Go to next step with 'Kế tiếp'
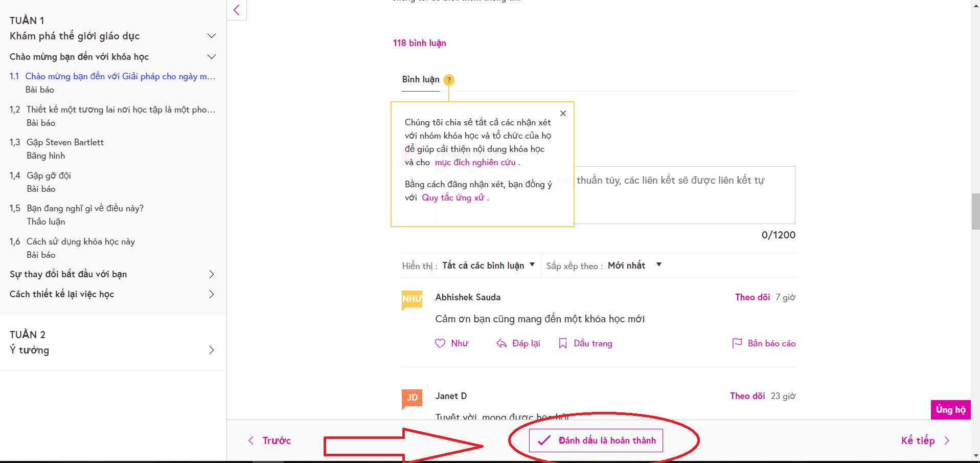 pyautogui.click(x=925, y=440)
